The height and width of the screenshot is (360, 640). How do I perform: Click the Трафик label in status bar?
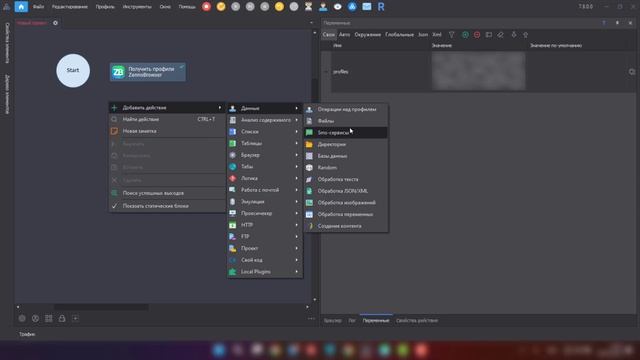coord(27,334)
